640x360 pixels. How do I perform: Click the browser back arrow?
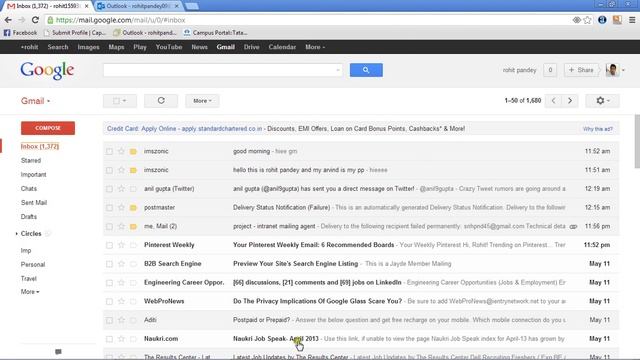[8, 20]
